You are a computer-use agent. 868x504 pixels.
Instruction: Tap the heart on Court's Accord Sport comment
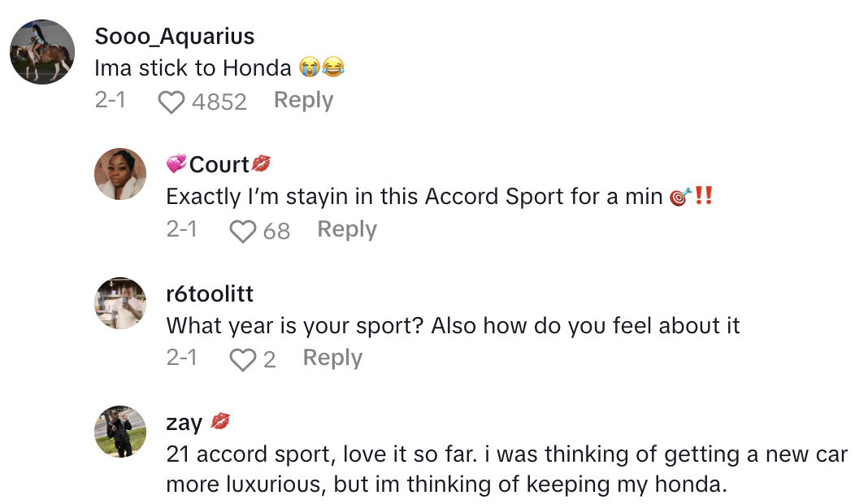pos(243,232)
